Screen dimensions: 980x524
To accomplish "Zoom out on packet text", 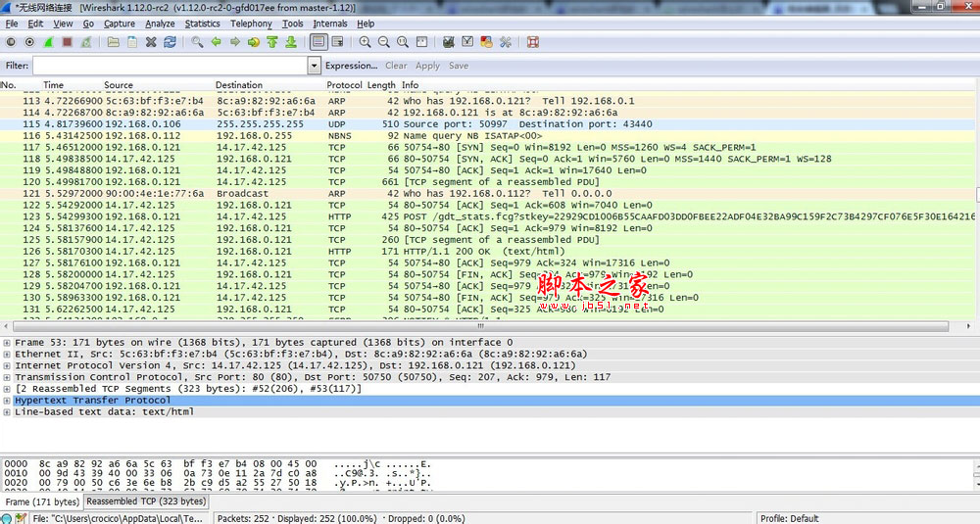I will (384, 42).
